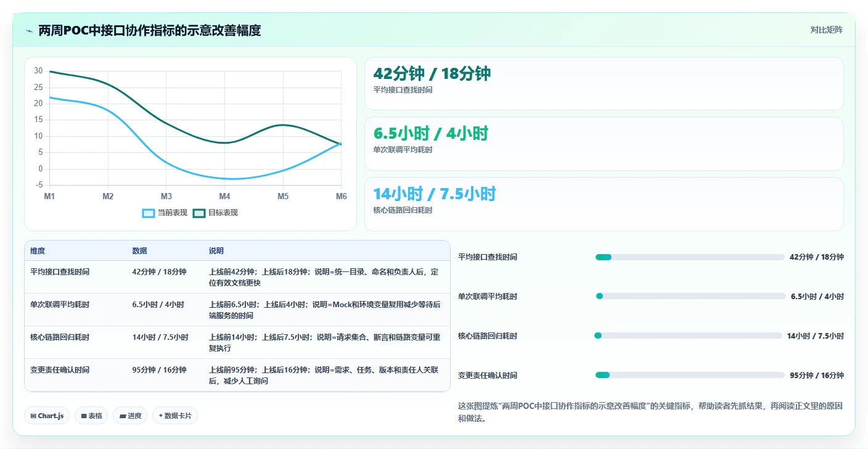This screenshot has width=868, height=449.
Task: Click the M6 axis label on chart
Action: click(341, 196)
